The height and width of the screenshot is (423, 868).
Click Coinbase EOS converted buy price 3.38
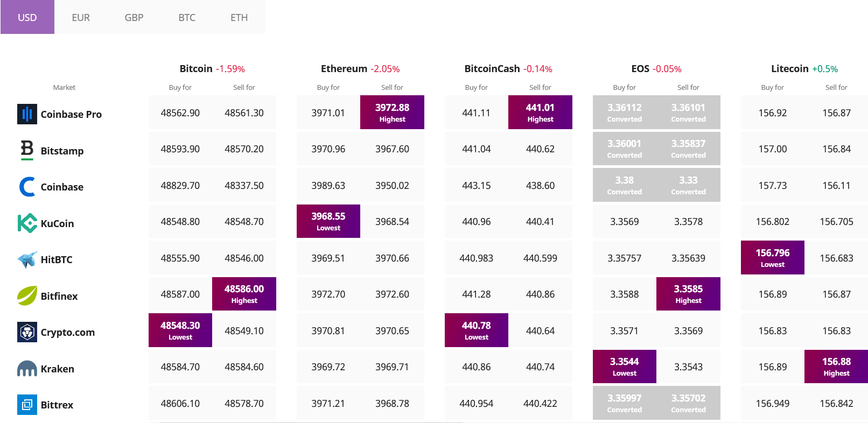(x=625, y=185)
